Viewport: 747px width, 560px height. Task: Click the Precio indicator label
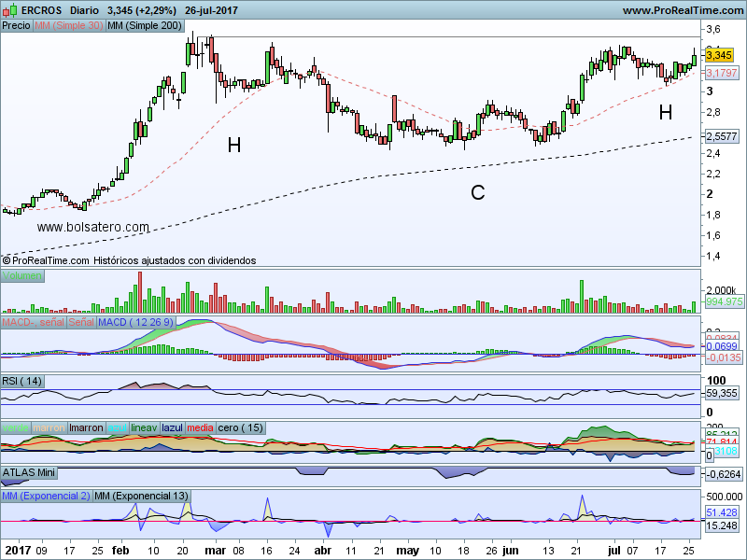pyautogui.click(x=16, y=26)
